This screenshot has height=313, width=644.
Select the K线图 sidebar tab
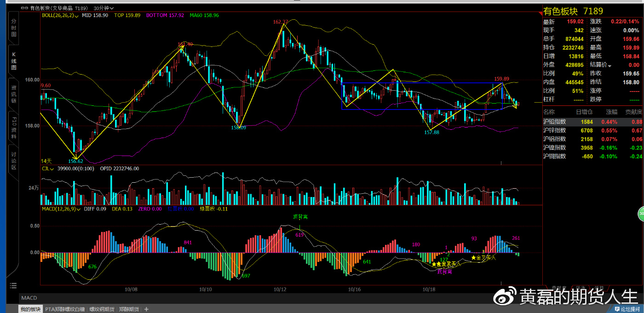(13, 61)
